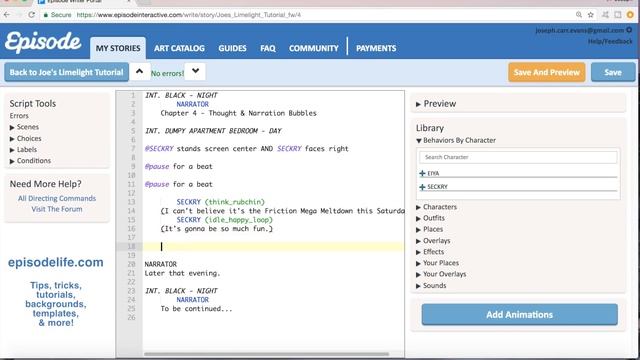Screen dimensions: 640x360
Task: Click the Episode logo
Action: 43,42
